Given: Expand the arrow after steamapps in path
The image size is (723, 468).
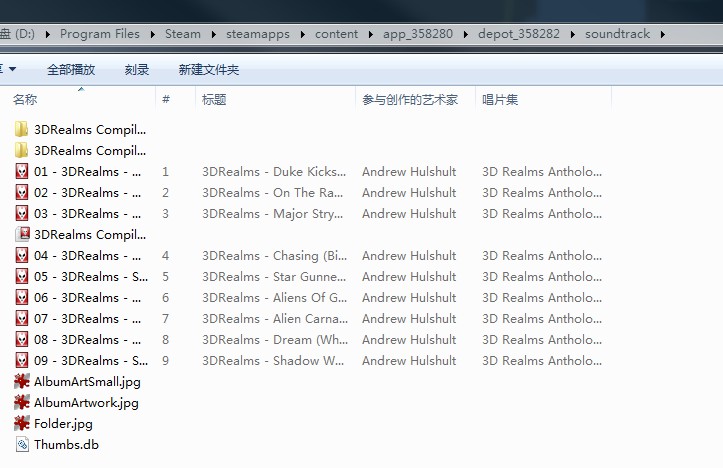Looking at the screenshot, I should tap(302, 34).
